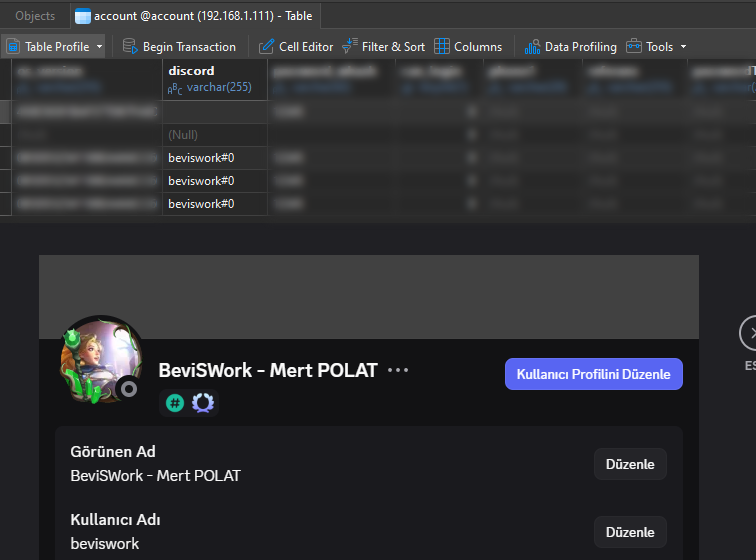Click the Data Profiling chart icon
The image size is (756, 560).
coord(532,47)
